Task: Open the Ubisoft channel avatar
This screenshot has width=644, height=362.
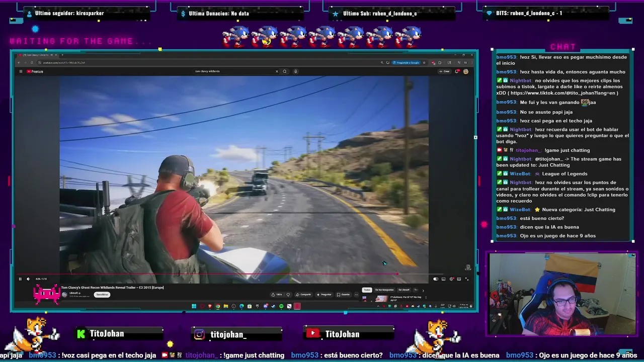Action: click(64, 295)
